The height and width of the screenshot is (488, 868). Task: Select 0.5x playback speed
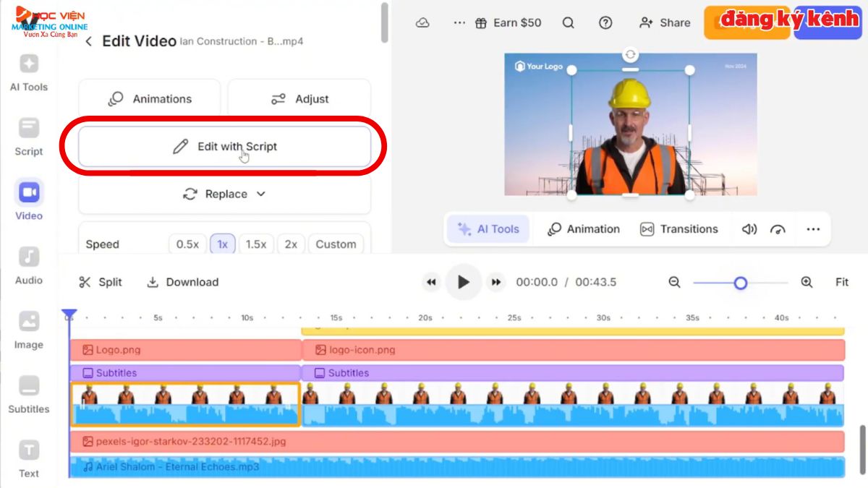(187, 244)
